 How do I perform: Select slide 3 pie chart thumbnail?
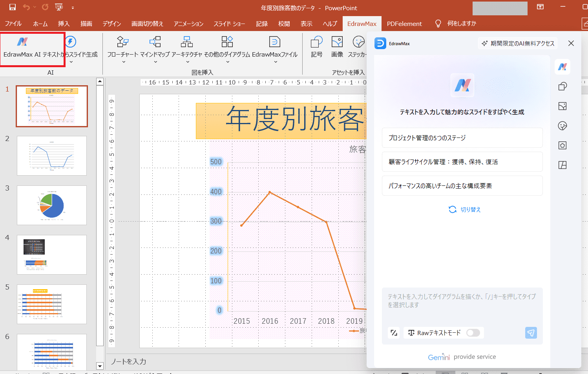click(x=52, y=205)
